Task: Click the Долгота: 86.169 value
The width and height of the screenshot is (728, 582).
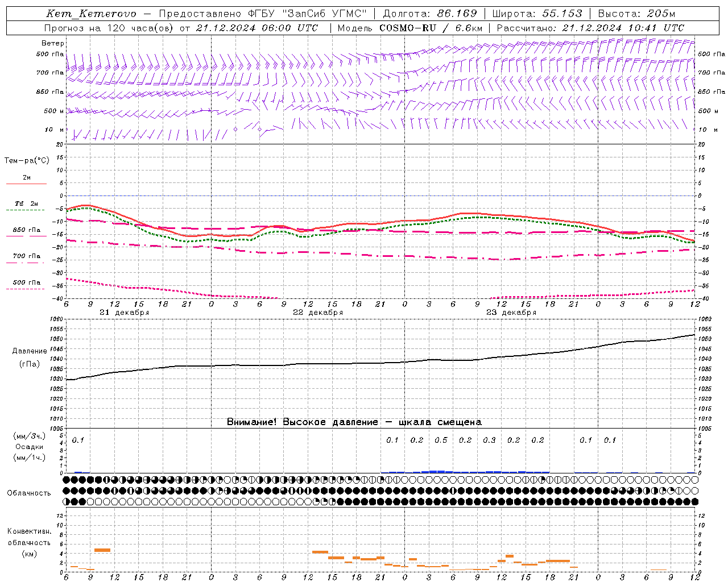Action: 430,14
